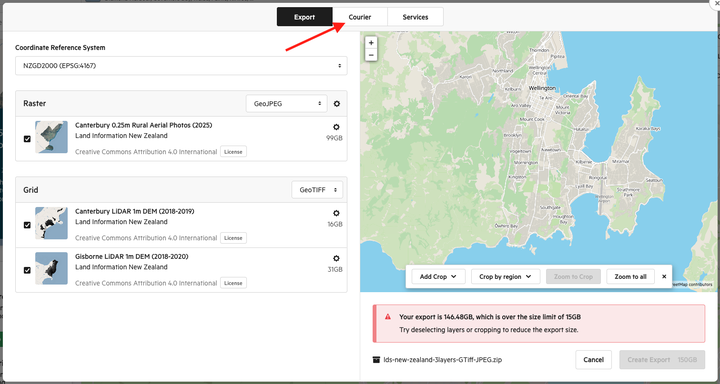Image resolution: width=720 pixels, height=384 pixels.
Task: Click the Gisborne LiDAR 1m DEM (2018-2020) title
Action: point(132,256)
